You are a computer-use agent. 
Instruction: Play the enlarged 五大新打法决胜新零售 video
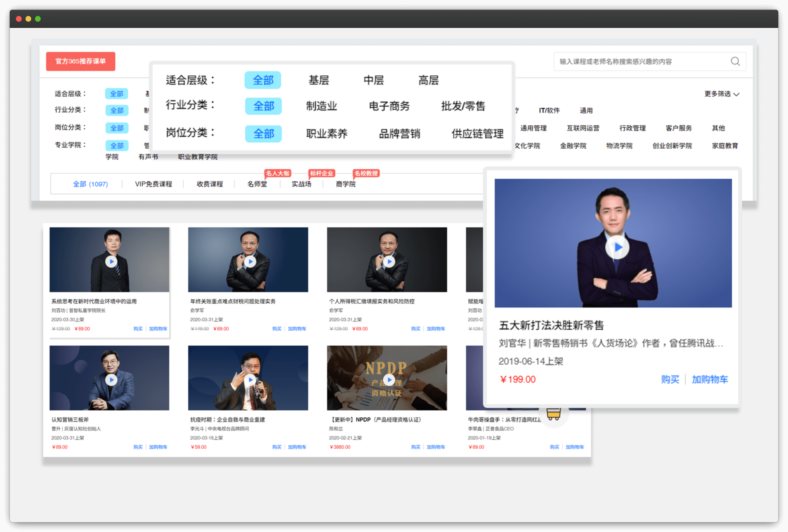(x=617, y=247)
